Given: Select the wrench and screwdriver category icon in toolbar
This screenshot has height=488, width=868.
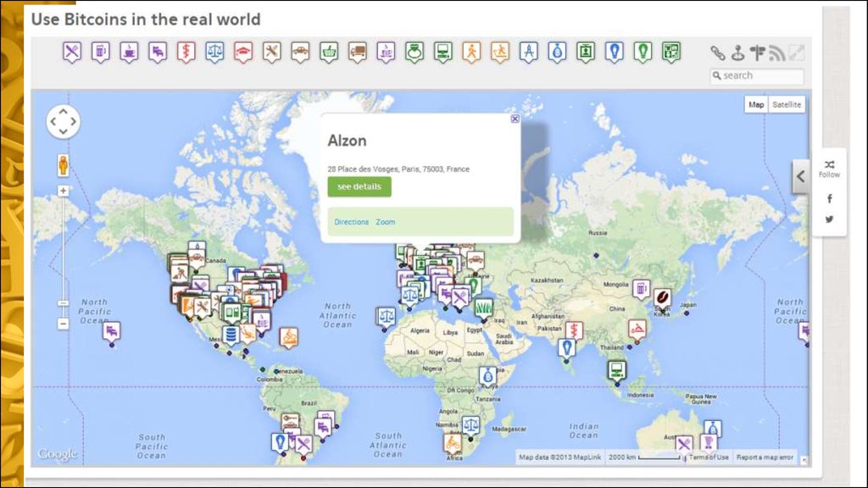Looking at the screenshot, I should (272, 52).
